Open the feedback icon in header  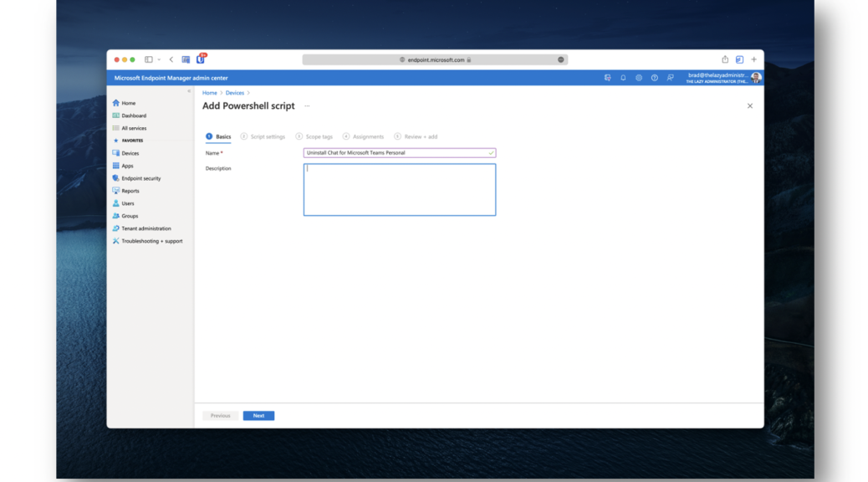click(670, 78)
